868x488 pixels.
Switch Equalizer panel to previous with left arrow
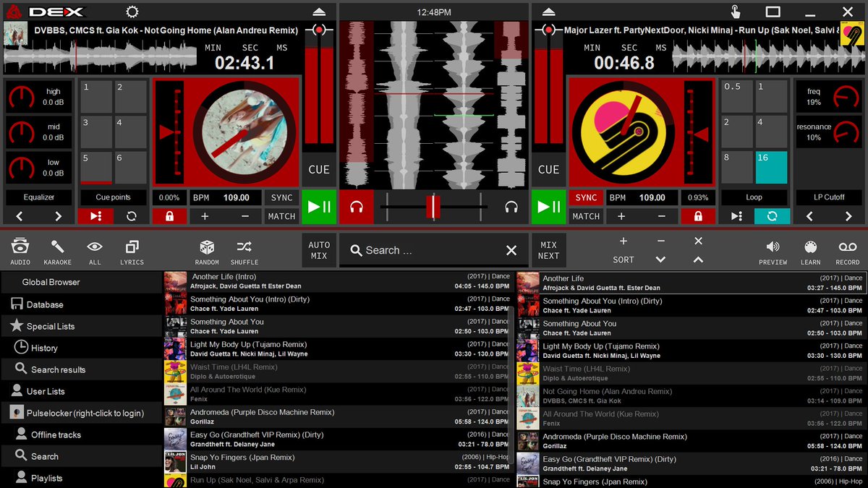tap(20, 216)
